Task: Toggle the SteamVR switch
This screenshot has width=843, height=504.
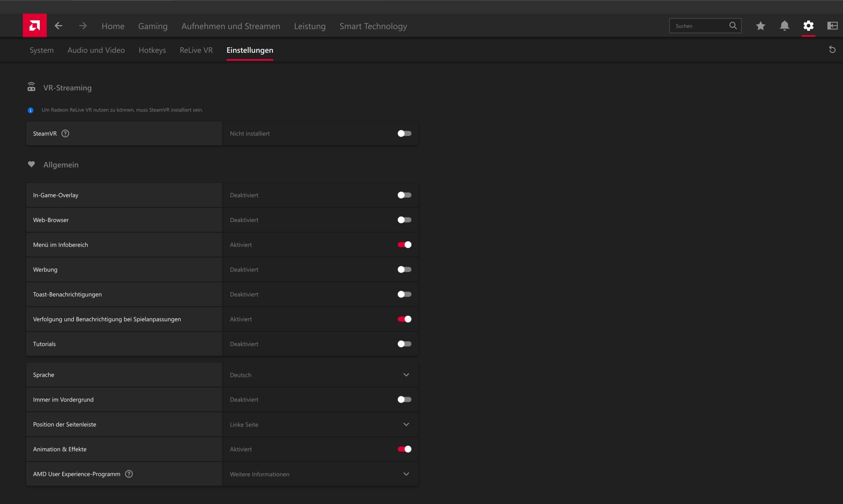Action: click(x=404, y=133)
